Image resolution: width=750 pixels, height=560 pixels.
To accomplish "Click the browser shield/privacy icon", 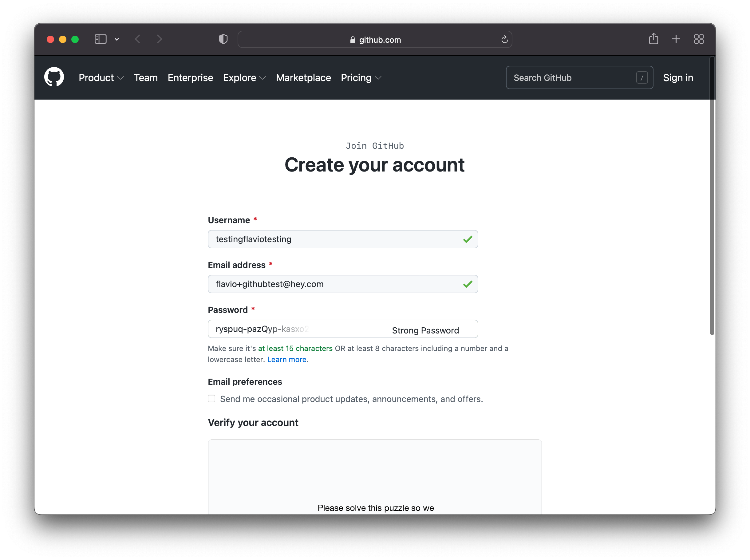I will 224,40.
